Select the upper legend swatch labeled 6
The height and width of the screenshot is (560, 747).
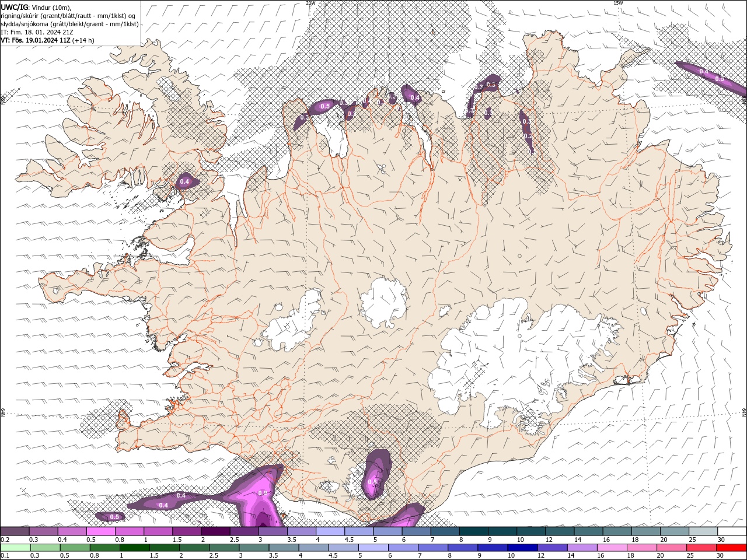coord(416,531)
